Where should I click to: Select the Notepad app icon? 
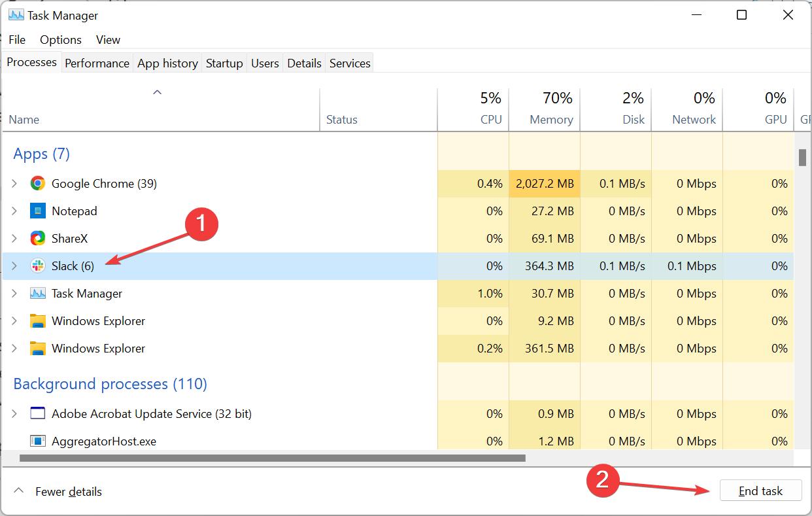[38, 211]
